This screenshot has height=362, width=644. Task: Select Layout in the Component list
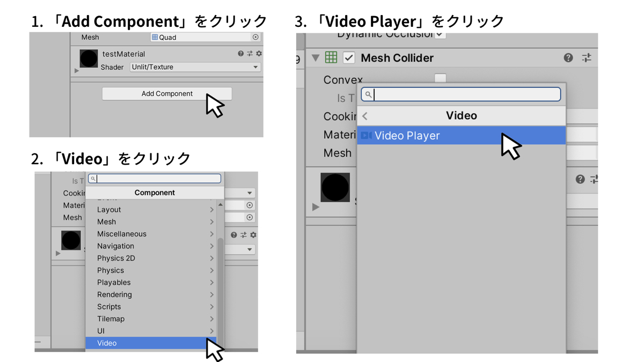tap(150, 210)
